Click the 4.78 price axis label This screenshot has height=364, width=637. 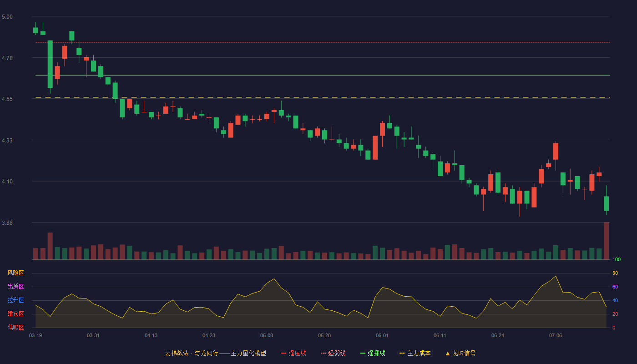tap(7, 58)
